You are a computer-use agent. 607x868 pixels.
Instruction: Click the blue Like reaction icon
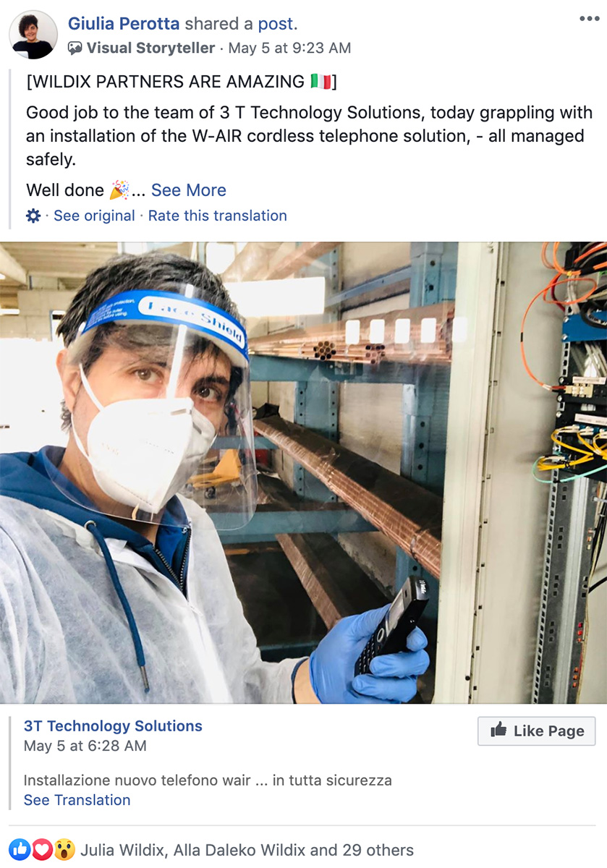20,849
